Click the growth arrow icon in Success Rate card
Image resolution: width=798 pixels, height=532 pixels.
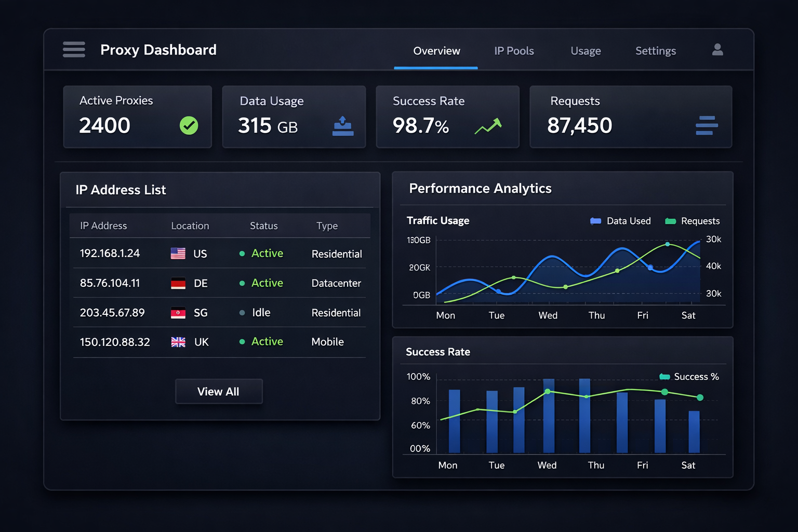point(489,125)
